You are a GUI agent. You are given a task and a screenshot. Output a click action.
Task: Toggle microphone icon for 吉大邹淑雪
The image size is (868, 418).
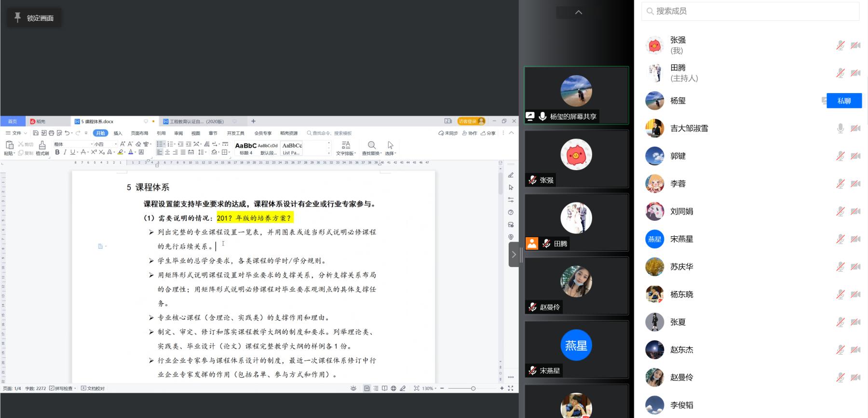tap(840, 128)
